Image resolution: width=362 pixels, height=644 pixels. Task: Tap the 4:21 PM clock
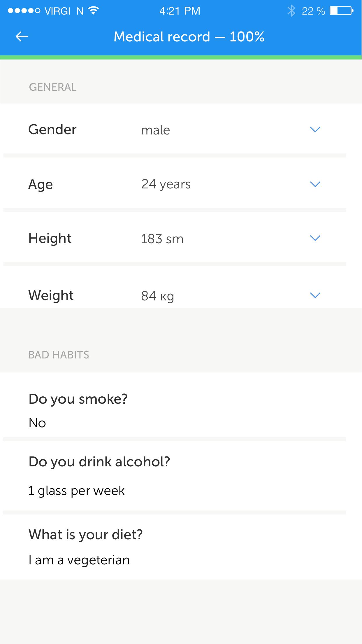(x=180, y=11)
